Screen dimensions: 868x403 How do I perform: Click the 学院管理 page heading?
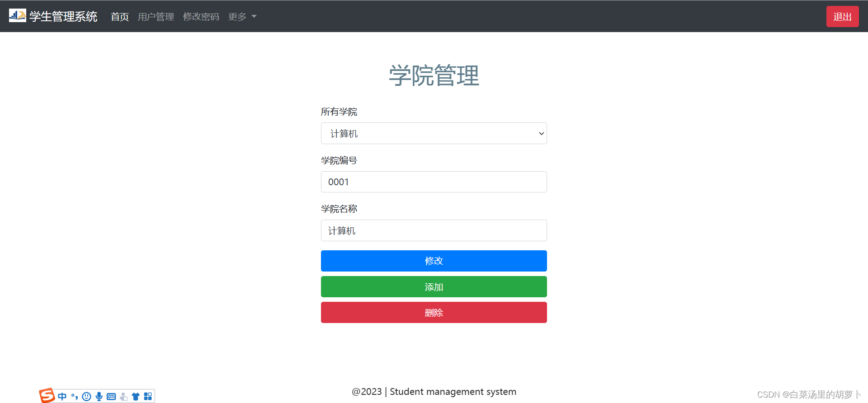point(434,75)
